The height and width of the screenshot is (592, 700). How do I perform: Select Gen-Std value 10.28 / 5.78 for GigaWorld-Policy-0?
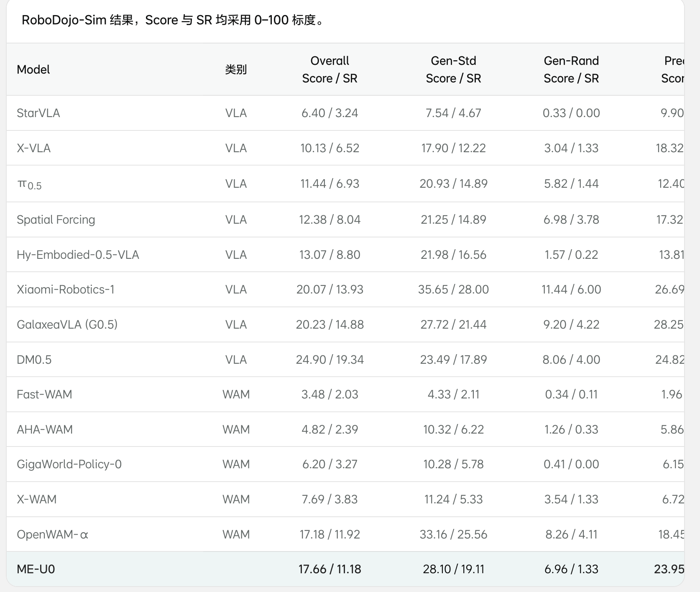tap(453, 464)
